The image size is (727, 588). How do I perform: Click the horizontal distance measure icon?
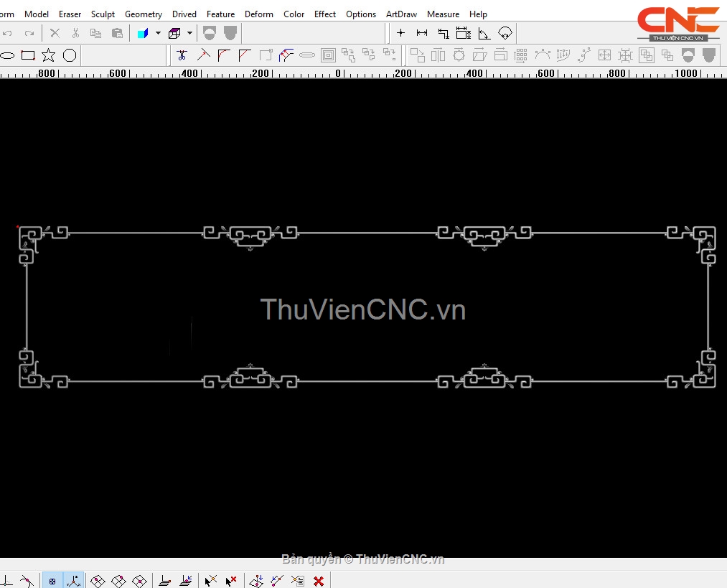pyautogui.click(x=422, y=33)
